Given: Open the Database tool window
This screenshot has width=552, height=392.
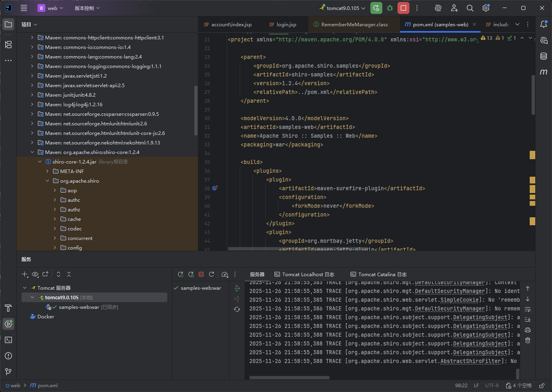Looking at the screenshot, I should pos(544,56).
